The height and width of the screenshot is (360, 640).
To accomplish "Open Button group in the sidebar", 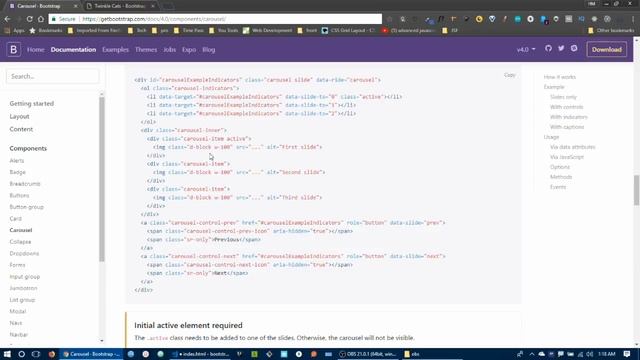I will click(x=27, y=207).
